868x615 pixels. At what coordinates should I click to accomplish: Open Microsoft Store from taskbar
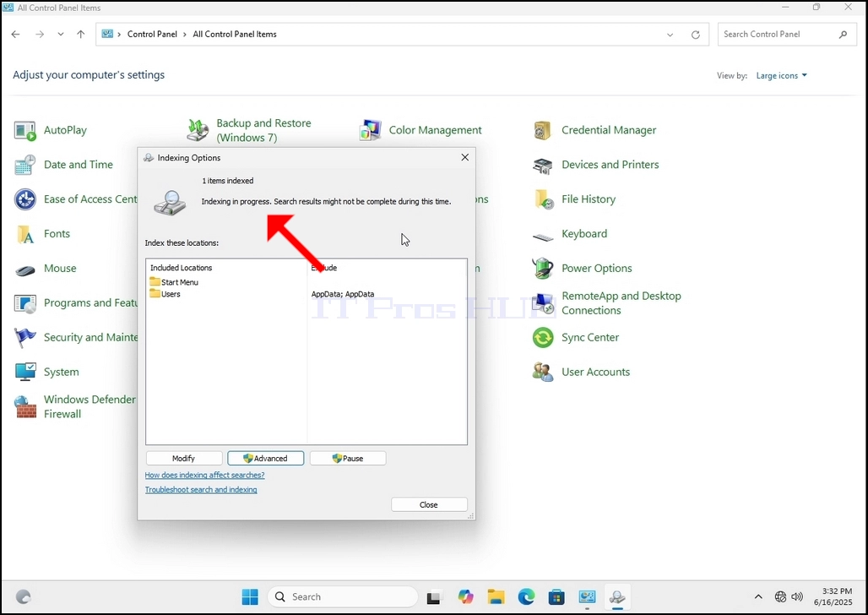(x=556, y=596)
